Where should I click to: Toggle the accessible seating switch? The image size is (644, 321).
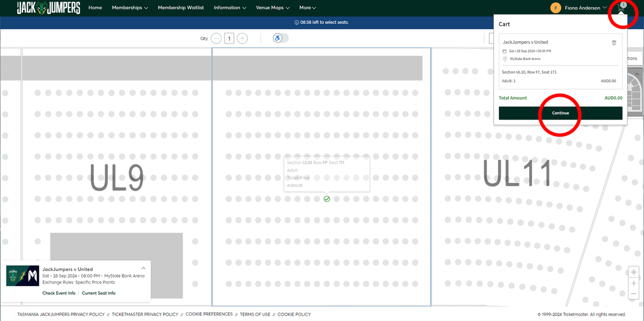[x=281, y=38]
